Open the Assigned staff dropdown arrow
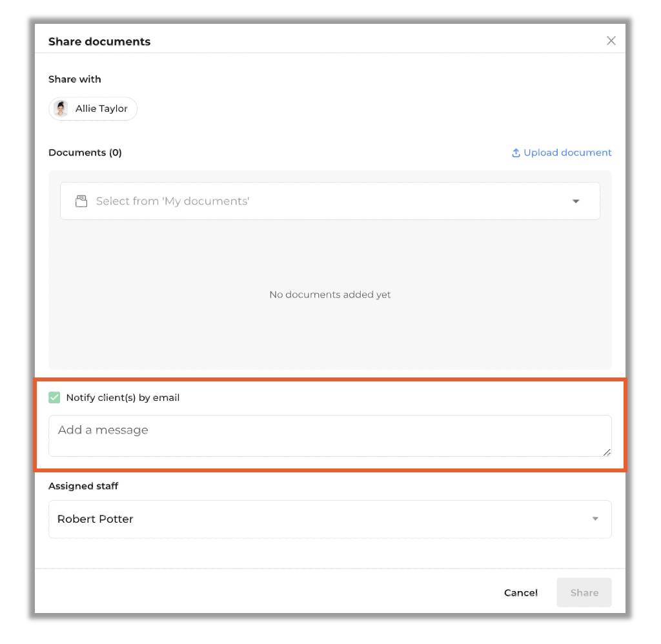This screenshot has width=661, height=644. click(595, 519)
